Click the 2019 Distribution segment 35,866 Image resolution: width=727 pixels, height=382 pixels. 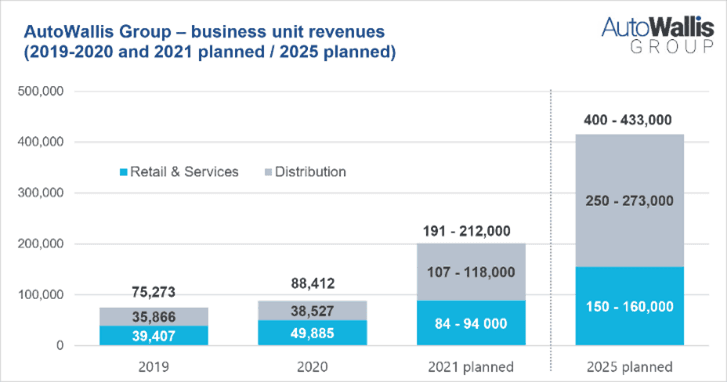coord(153,317)
